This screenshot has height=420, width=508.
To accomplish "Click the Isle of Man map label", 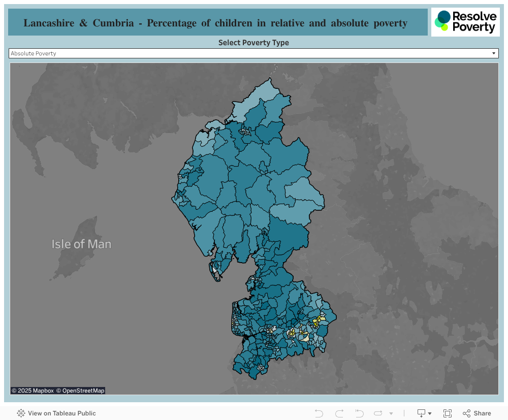I will point(81,244).
